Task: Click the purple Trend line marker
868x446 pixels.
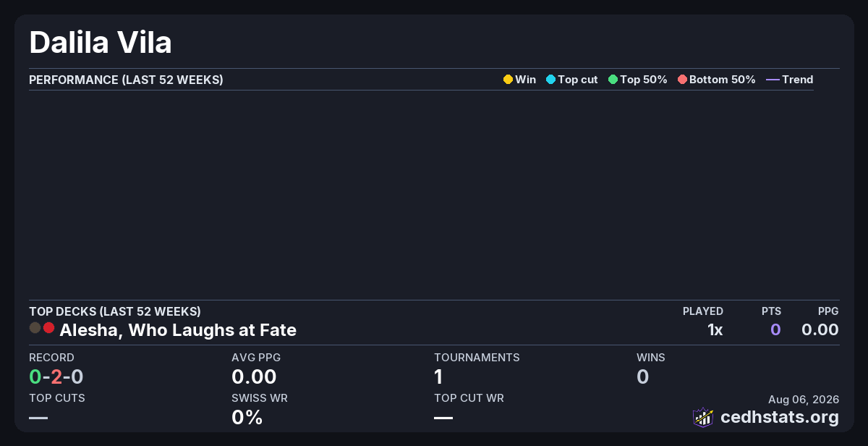Action: pos(773,80)
